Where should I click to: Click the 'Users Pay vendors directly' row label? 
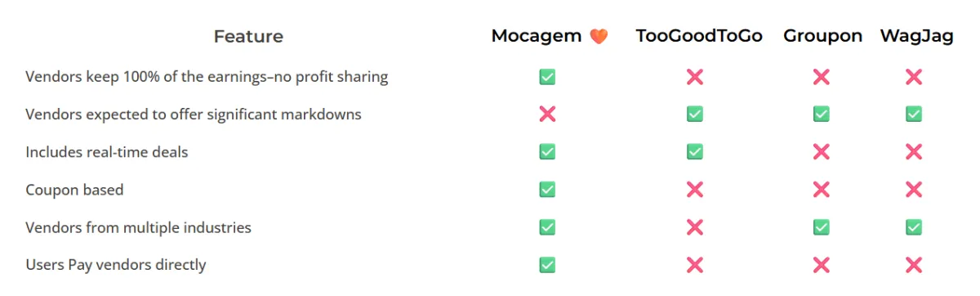pos(116,265)
